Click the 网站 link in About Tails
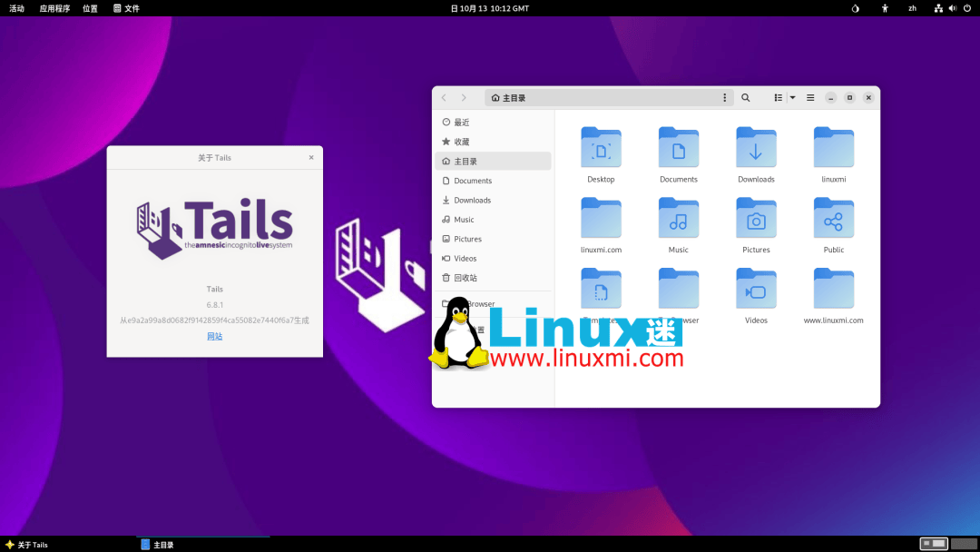Image resolution: width=980 pixels, height=552 pixels. 214,335
